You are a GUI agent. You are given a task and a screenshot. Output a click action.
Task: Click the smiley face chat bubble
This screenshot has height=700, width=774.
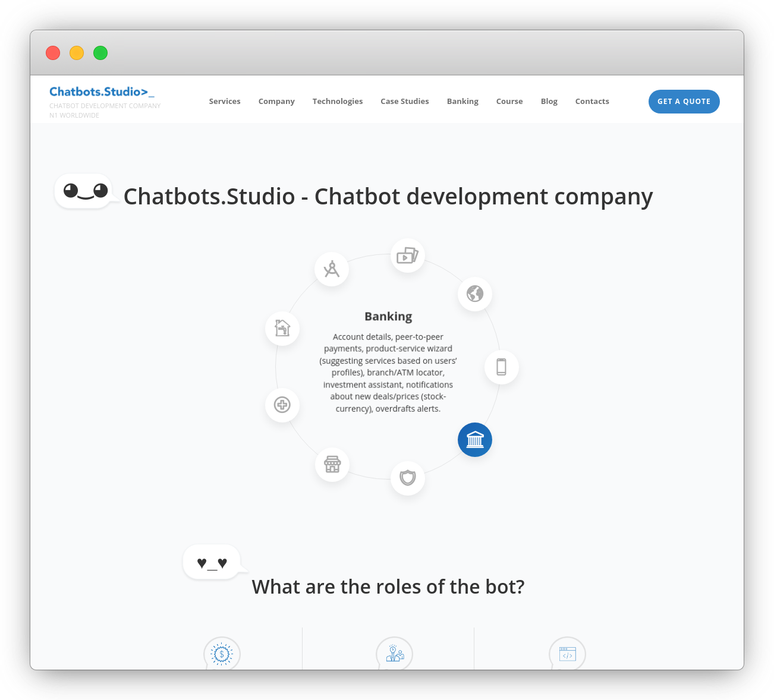tap(86, 191)
